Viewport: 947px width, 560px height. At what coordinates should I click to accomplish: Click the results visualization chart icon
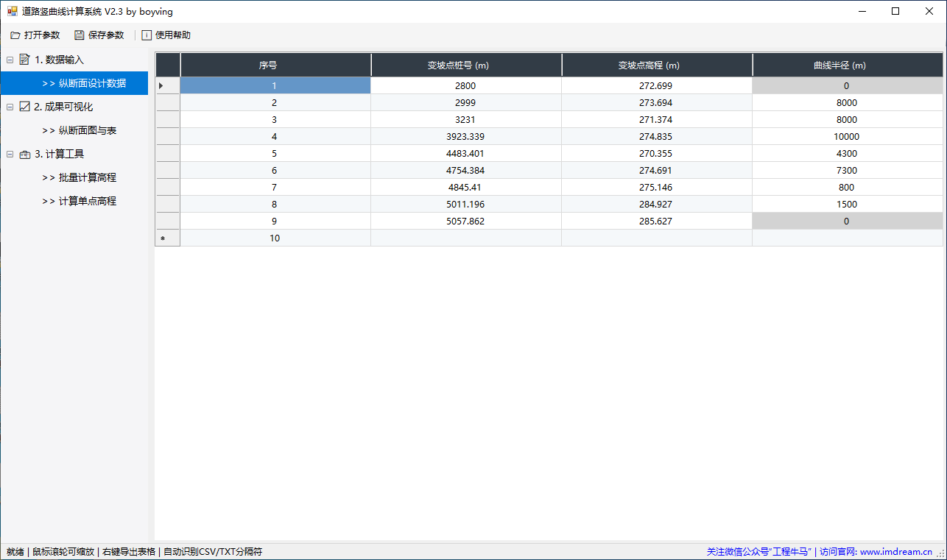[24, 107]
